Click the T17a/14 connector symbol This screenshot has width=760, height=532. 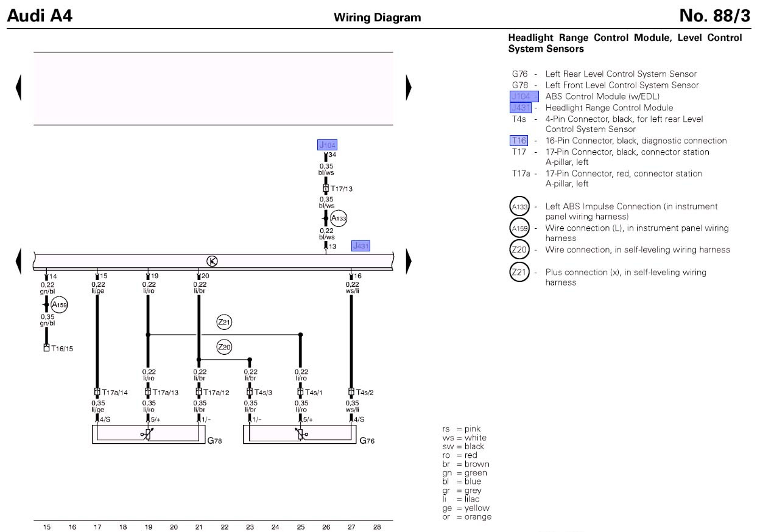pyautogui.click(x=97, y=393)
